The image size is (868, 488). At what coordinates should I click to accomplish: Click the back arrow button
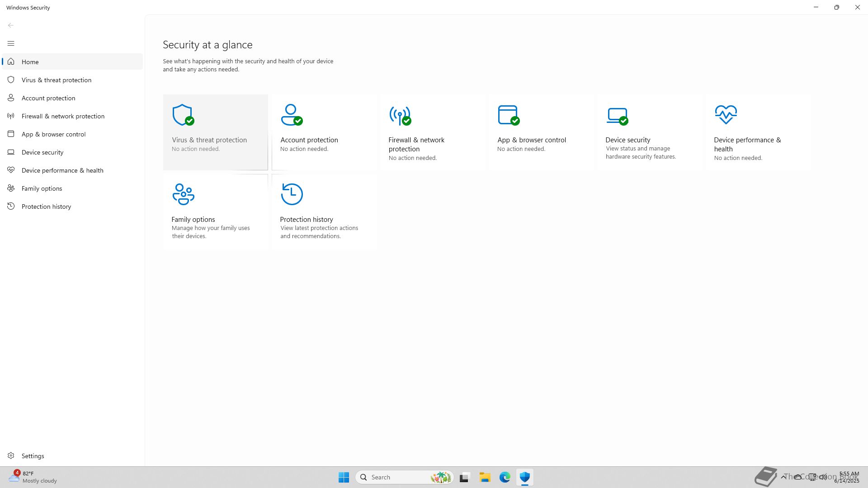(11, 25)
